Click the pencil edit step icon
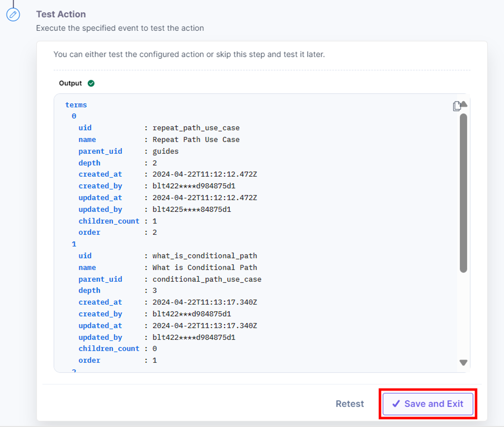 [x=13, y=15]
